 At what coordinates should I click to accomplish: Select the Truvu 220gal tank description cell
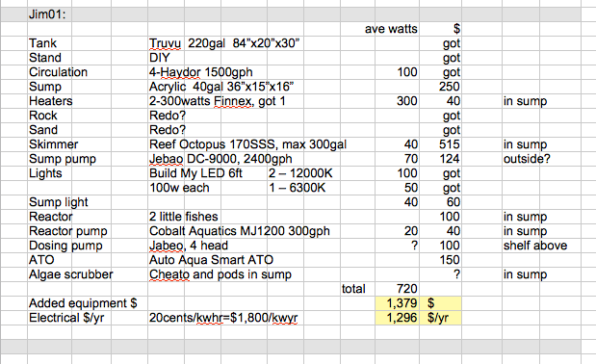pyautogui.click(x=224, y=43)
